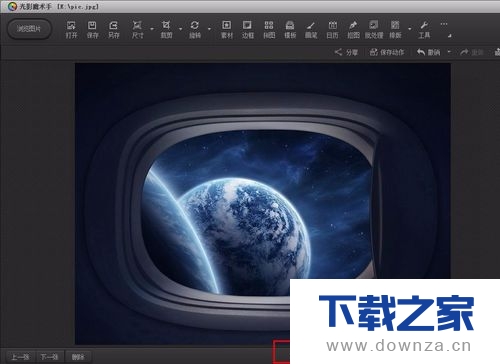Open the 批处理 batch processing tool
This screenshot has width=500, height=364.
coord(374,30)
